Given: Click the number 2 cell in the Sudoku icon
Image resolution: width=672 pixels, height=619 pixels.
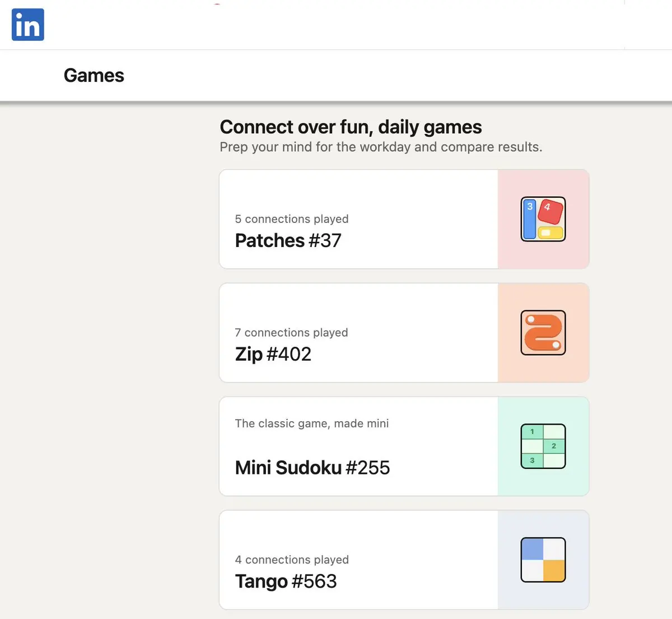Looking at the screenshot, I should 554,446.
